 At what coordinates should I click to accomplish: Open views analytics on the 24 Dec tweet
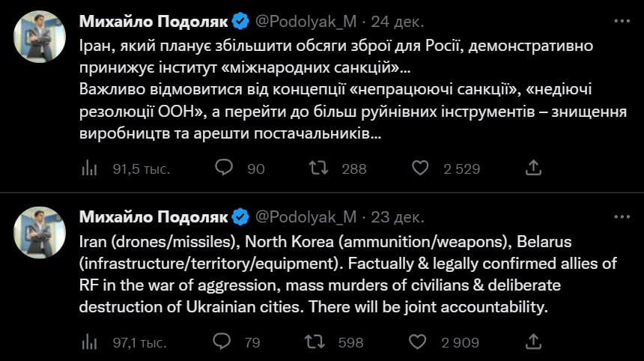tap(90, 169)
